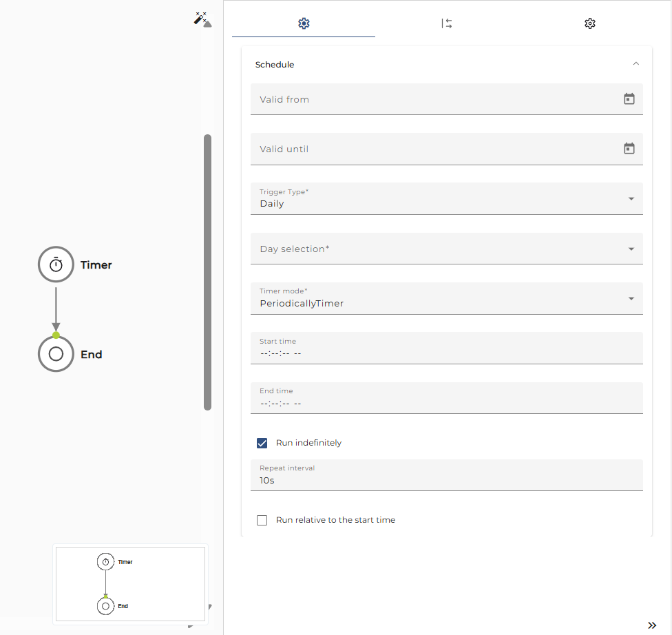Select the End node in the canvas
The width and height of the screenshot is (672, 635).
pos(56,354)
